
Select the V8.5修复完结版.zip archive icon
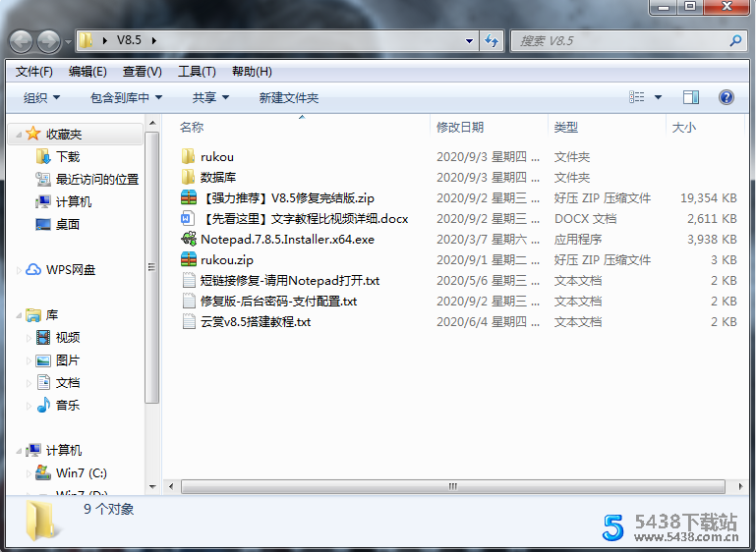189,197
